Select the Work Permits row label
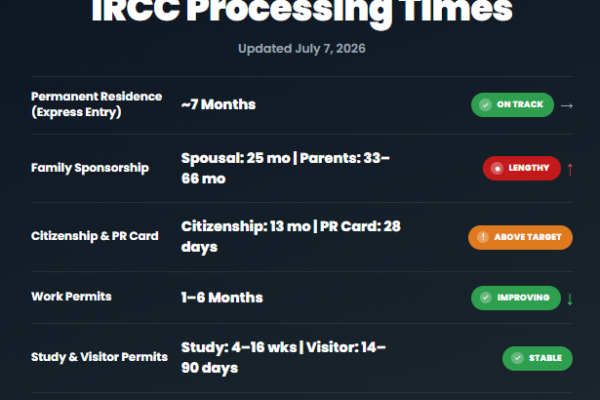Viewport: 600px width, 400px height. [71, 296]
